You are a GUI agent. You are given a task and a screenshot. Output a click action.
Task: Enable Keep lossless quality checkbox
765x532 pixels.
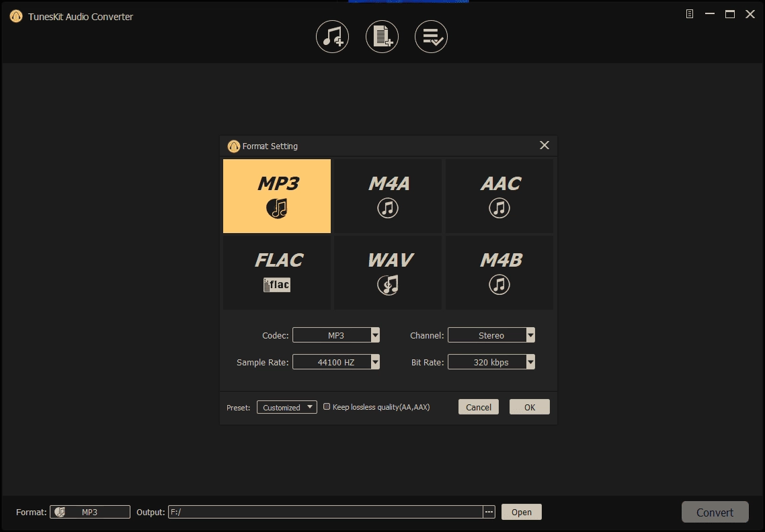[x=327, y=406]
